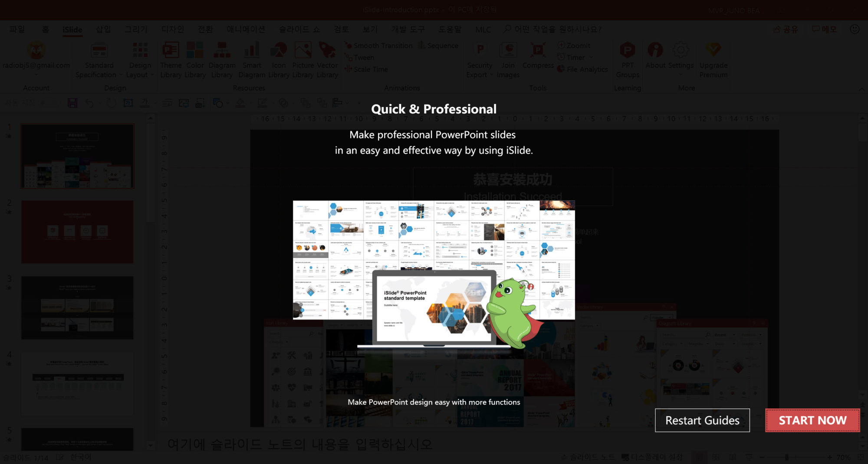868x464 pixels.
Task: Click the Smooth Transition animation tool
Action: click(x=378, y=46)
